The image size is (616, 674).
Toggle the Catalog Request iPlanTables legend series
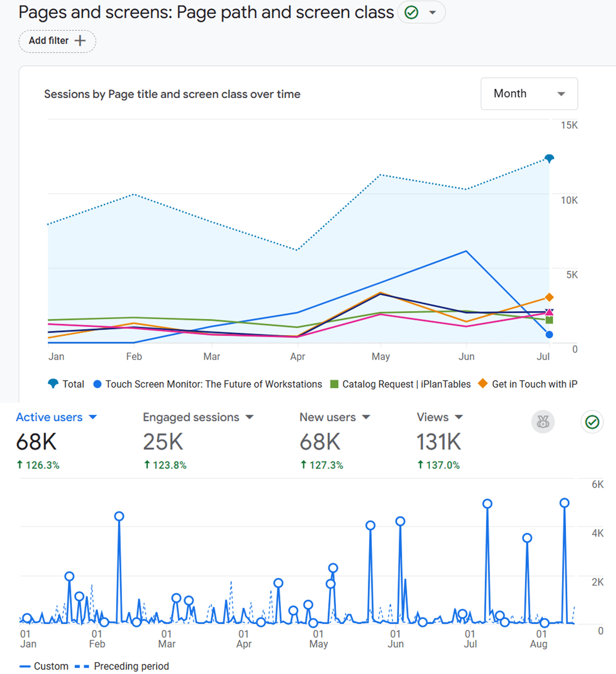(400, 384)
